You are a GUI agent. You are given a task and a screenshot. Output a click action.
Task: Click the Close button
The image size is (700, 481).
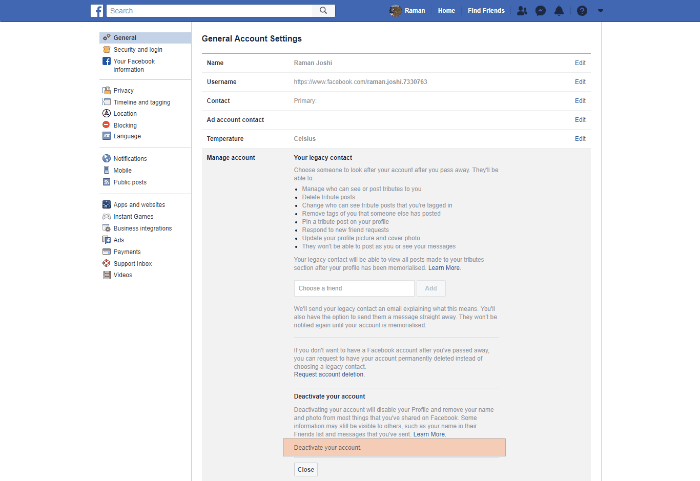[306, 470]
